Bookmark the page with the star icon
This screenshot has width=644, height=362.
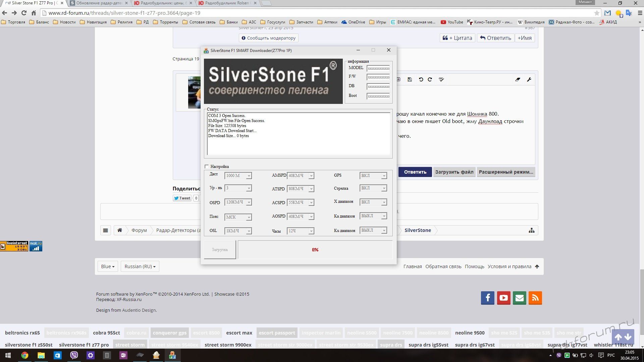click(x=597, y=13)
